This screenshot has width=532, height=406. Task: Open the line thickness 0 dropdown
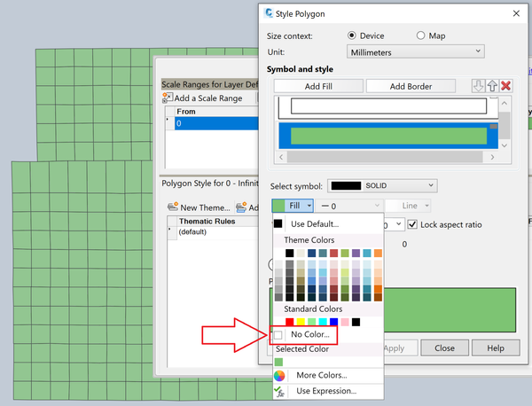(349, 206)
